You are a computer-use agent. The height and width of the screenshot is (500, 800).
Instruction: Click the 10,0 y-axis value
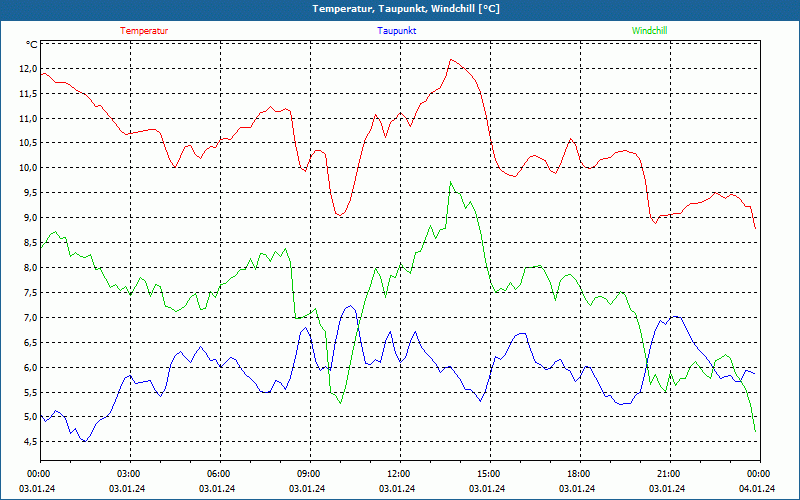[x=29, y=168]
